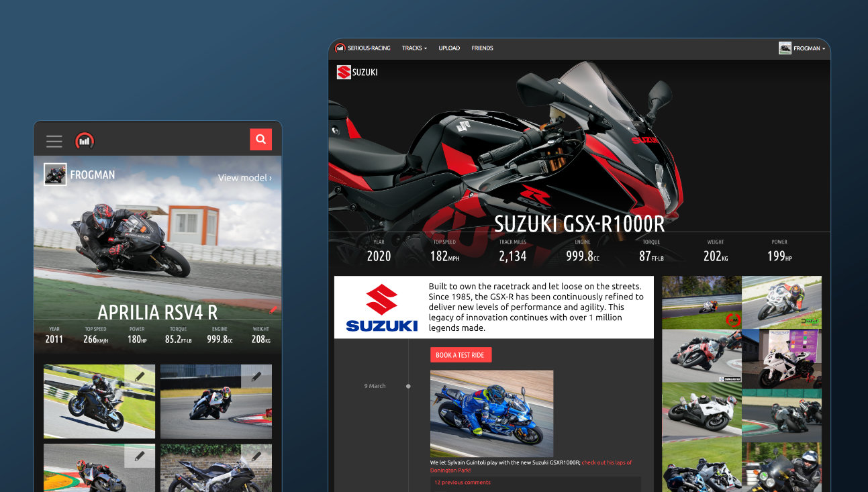Show the 12 previous comments
Viewport: 868px width, 492px height.
point(463,483)
